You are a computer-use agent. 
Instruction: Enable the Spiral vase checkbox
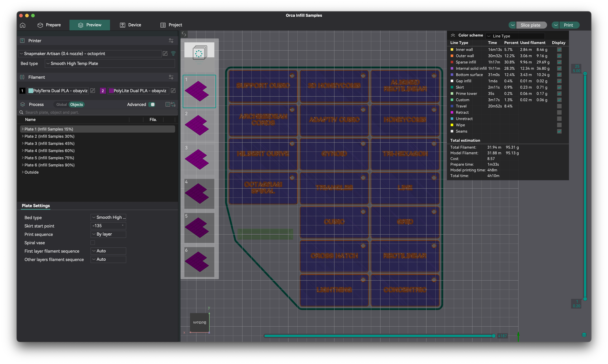(93, 243)
